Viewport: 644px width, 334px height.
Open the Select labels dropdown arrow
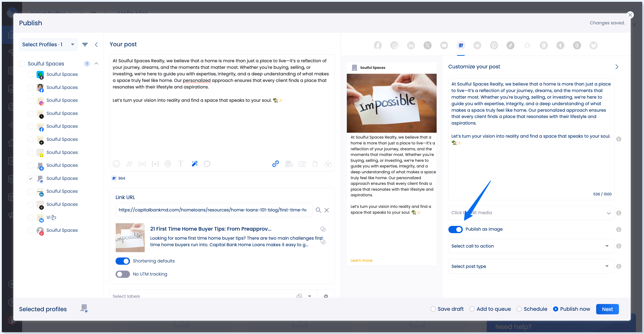(x=310, y=296)
